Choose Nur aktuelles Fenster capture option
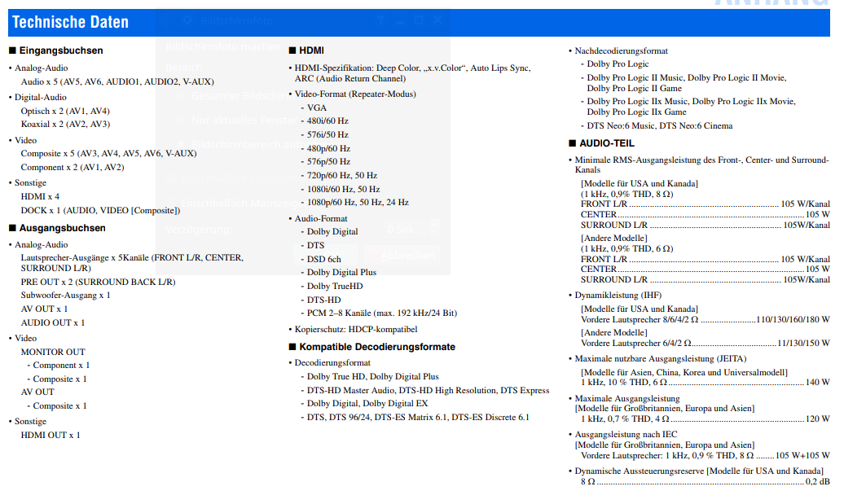The height and width of the screenshot is (504, 844). tap(181, 120)
